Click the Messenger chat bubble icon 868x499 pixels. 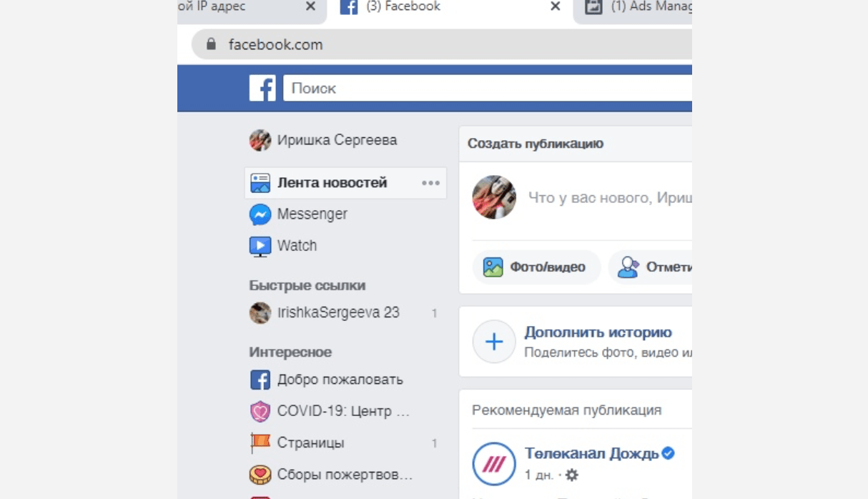[x=260, y=214]
